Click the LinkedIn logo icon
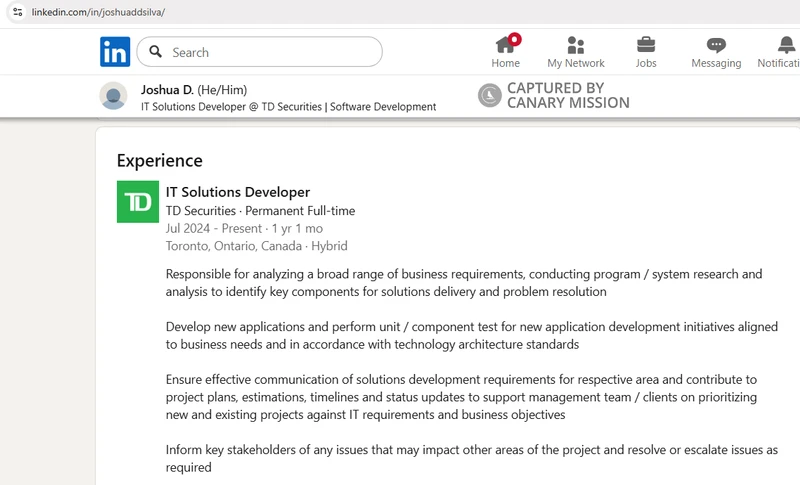 pyautogui.click(x=115, y=52)
